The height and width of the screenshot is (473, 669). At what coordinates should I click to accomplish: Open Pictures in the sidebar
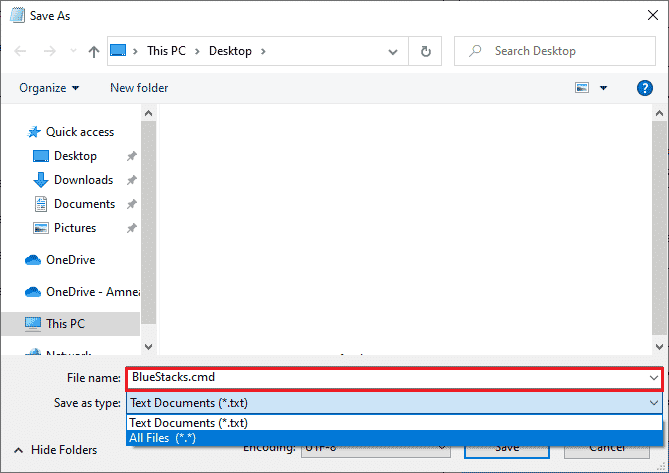[75, 228]
